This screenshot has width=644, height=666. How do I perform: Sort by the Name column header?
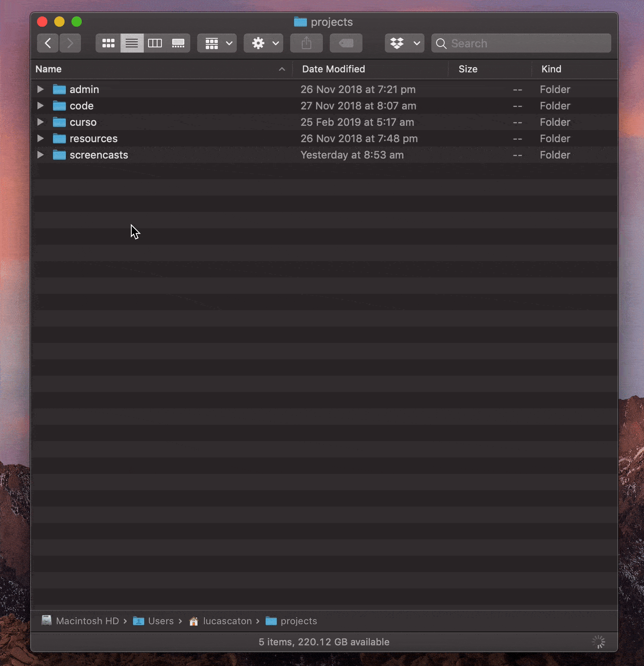point(161,69)
